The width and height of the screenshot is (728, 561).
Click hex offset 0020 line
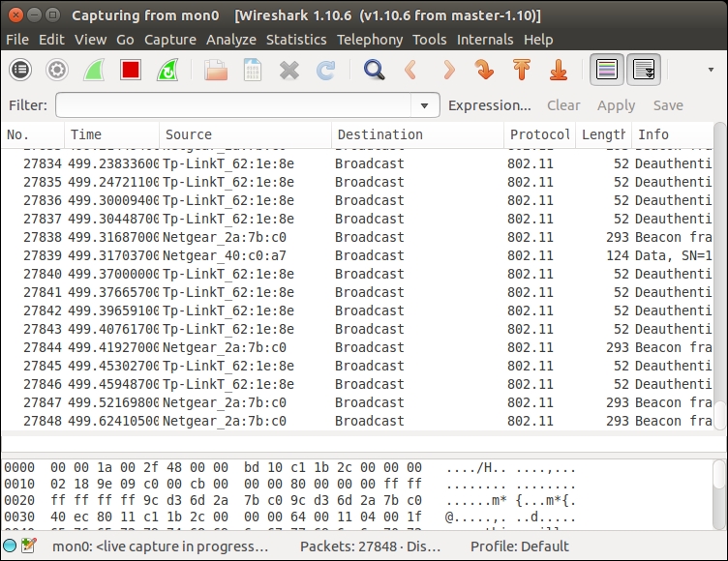[289, 500]
